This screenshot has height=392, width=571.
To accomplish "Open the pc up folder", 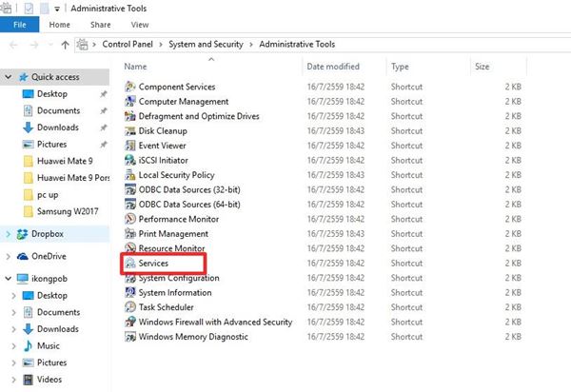I will [48, 195].
